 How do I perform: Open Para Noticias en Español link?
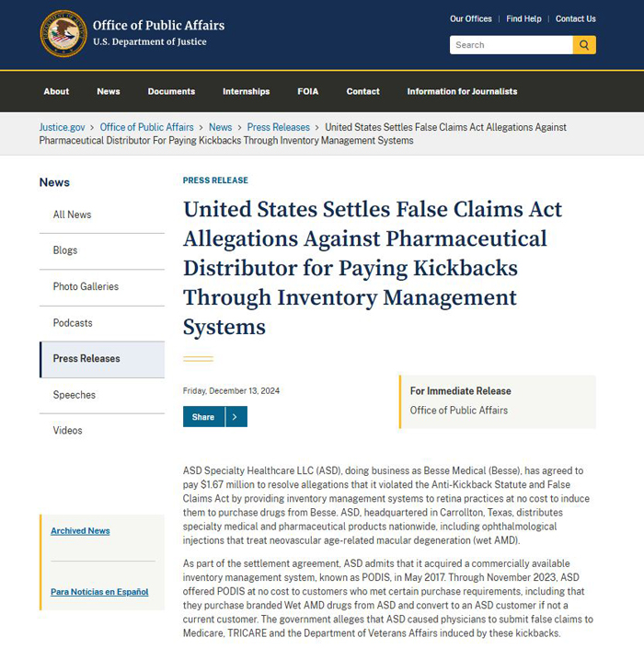point(99,592)
